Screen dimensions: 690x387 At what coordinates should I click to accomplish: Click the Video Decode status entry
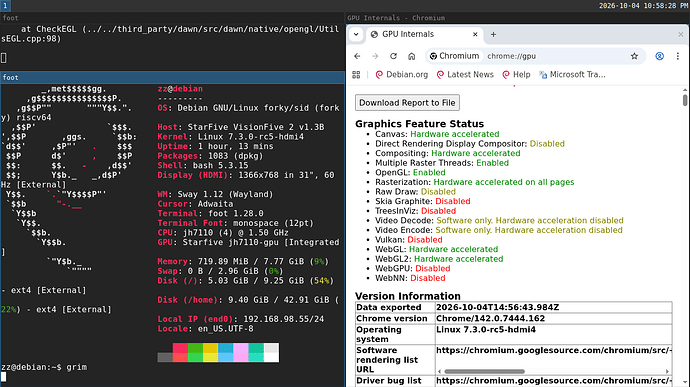point(499,221)
